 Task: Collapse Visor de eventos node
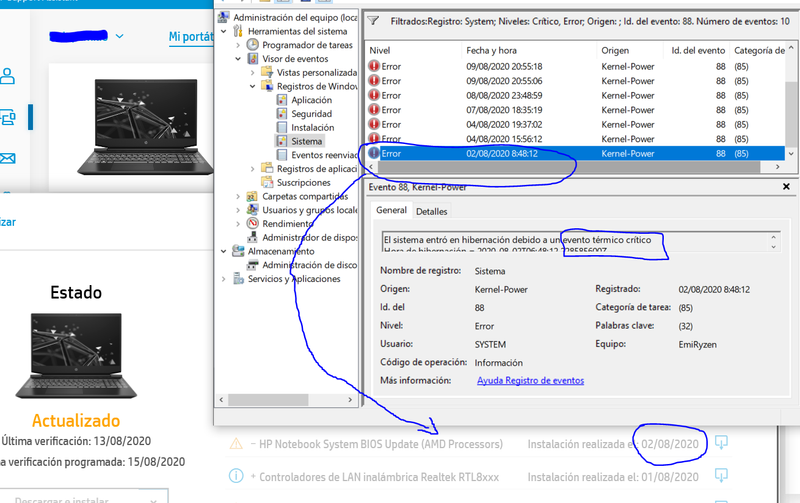pos(238,59)
